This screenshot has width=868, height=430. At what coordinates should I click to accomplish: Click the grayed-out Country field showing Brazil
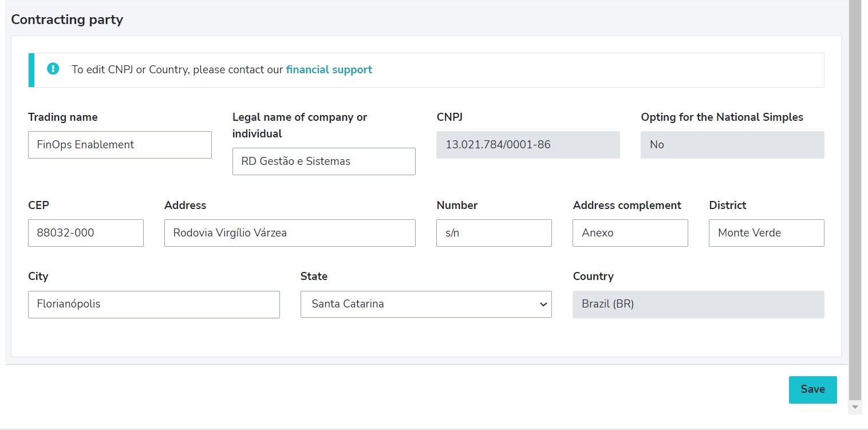click(698, 304)
